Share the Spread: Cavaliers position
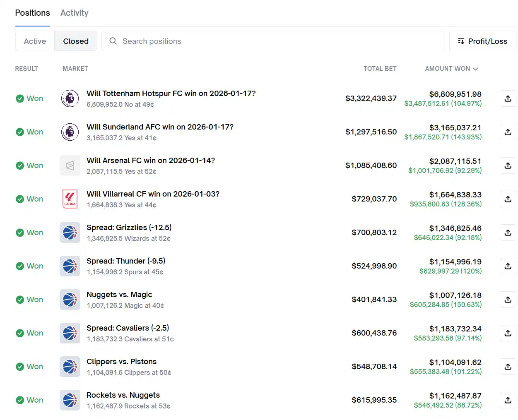 tap(508, 333)
